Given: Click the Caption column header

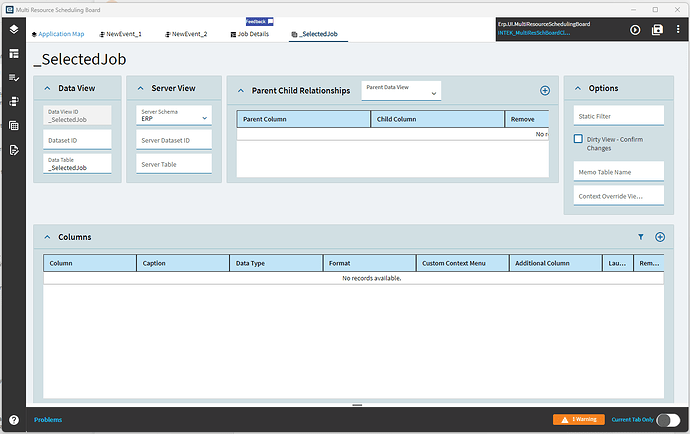Looking at the screenshot, I should [183, 263].
